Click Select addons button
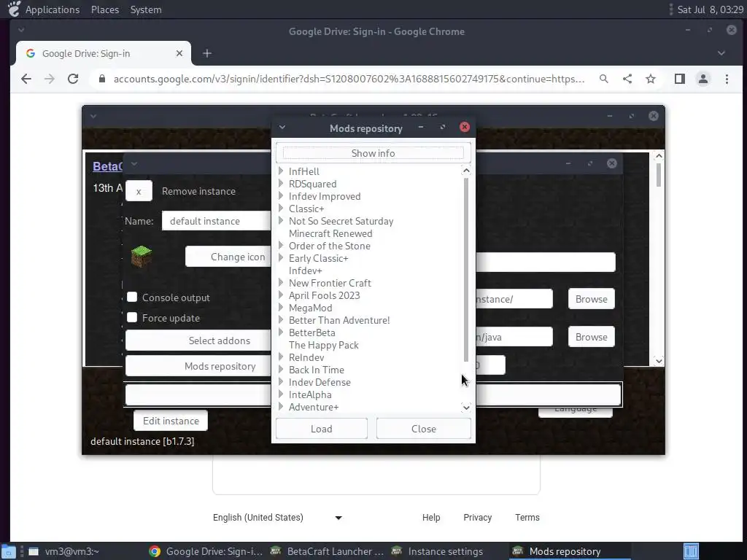747x560 pixels. 198,341
